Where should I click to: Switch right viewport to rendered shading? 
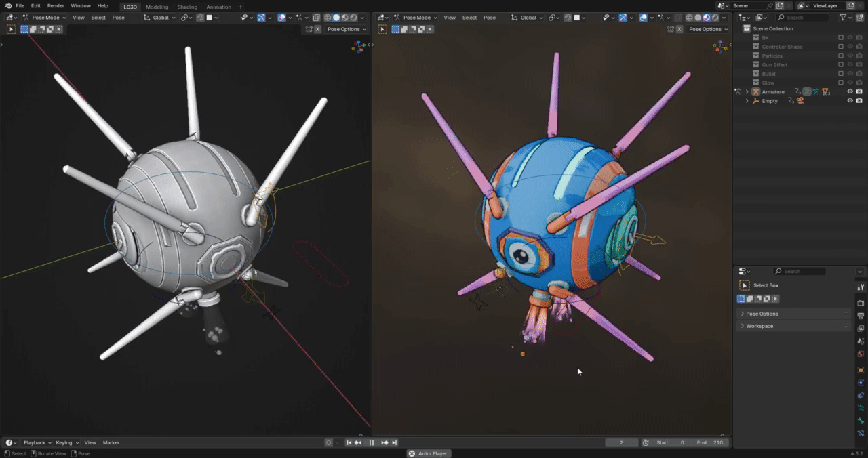pyautogui.click(x=715, y=18)
